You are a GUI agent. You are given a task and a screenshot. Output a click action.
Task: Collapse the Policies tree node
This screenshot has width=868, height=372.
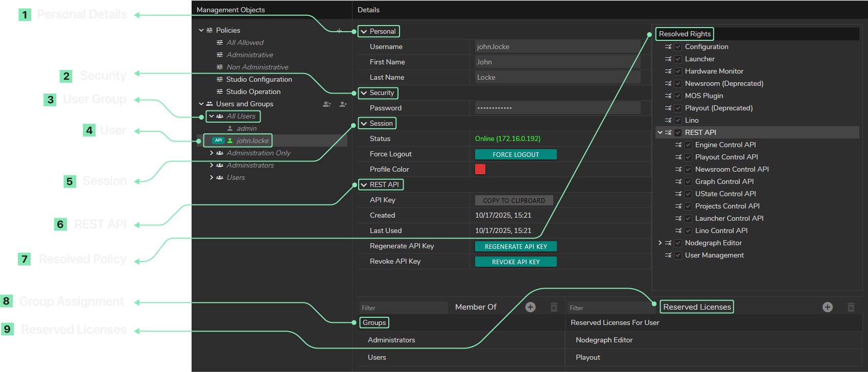pos(201,31)
